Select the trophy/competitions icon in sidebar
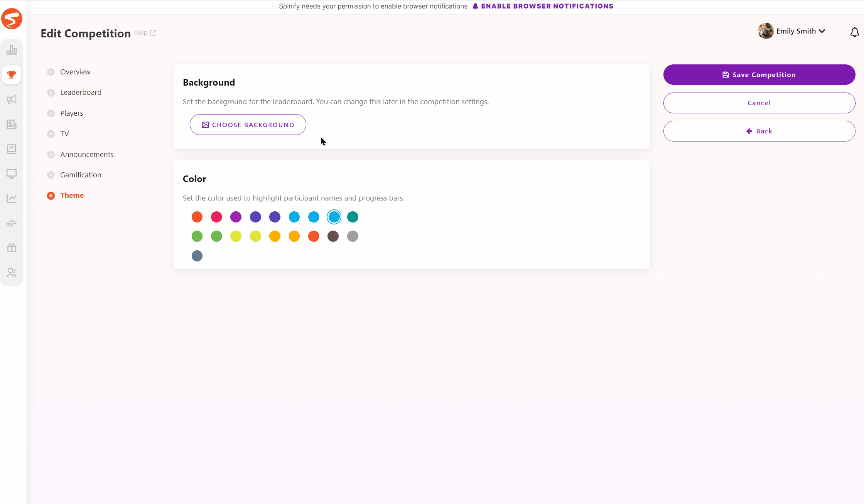Image resolution: width=864 pixels, height=504 pixels. pos(12,74)
